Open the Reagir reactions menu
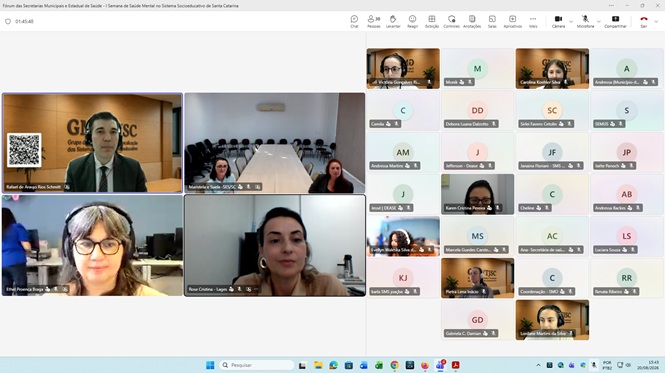Screen dimensions: 665x373 tap(412, 21)
